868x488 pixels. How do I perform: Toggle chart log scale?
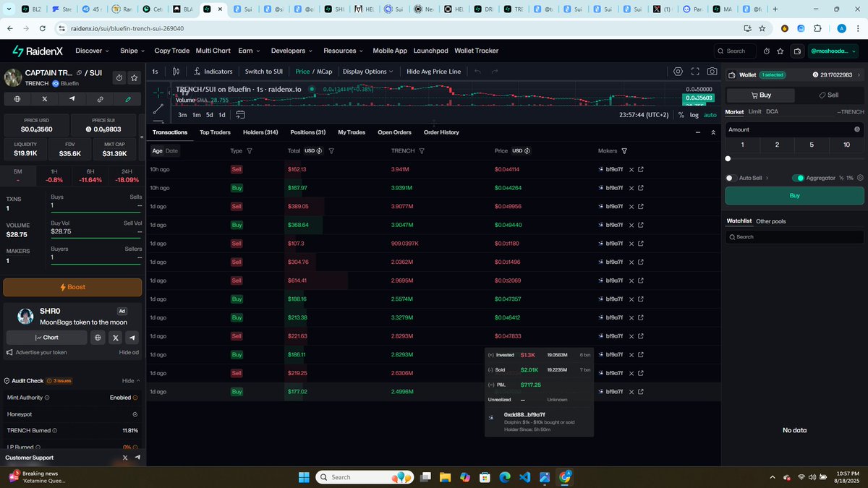click(694, 115)
